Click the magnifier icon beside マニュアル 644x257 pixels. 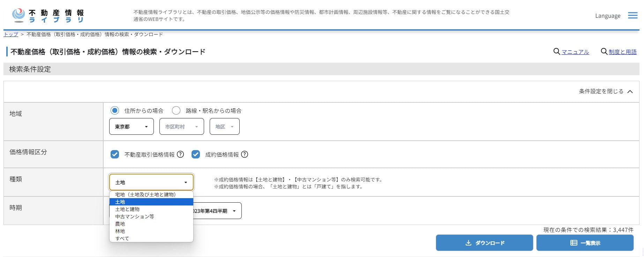[x=556, y=52]
